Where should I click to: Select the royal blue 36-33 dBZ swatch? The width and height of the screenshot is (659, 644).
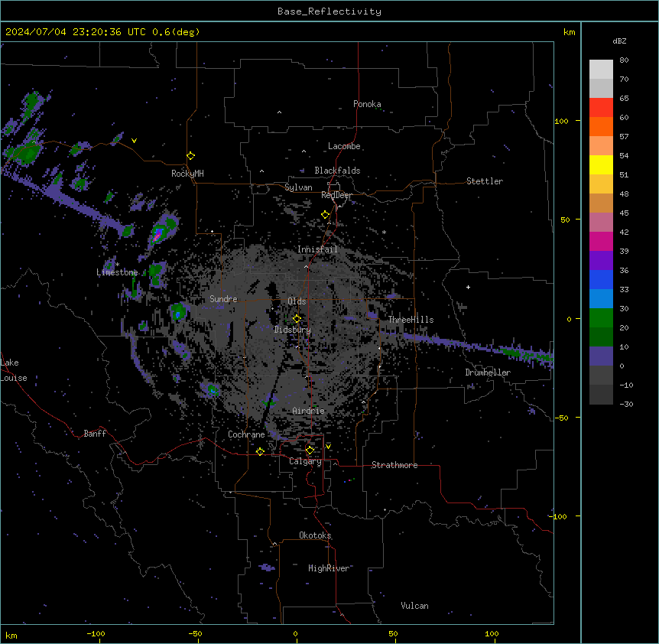tap(601, 279)
